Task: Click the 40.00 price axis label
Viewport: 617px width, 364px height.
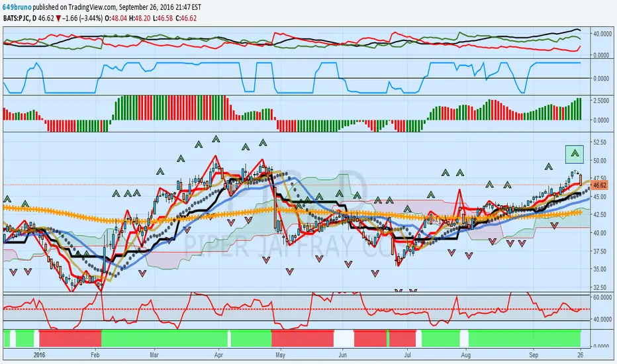Action: [x=600, y=233]
